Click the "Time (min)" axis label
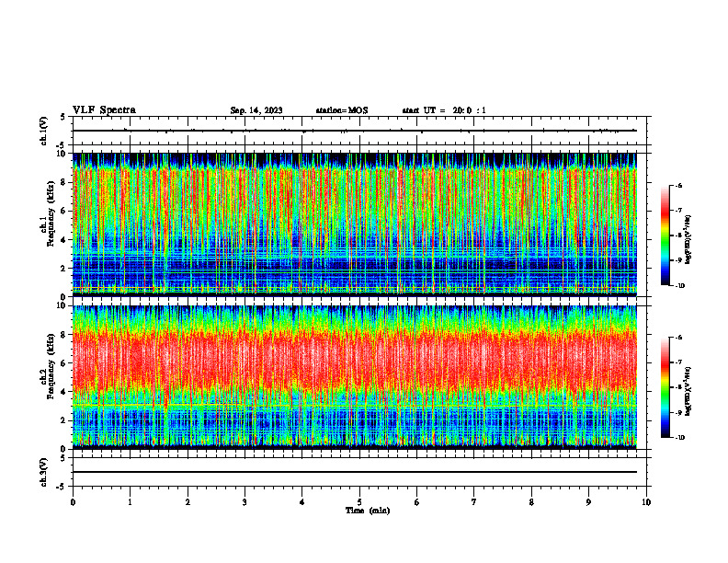 click(x=368, y=511)
